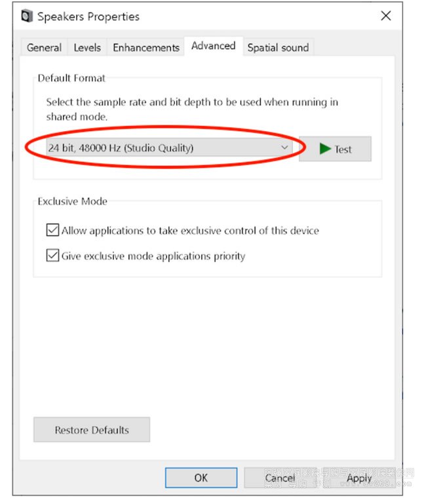
Task: Open the Levels tab
Action: click(x=87, y=48)
